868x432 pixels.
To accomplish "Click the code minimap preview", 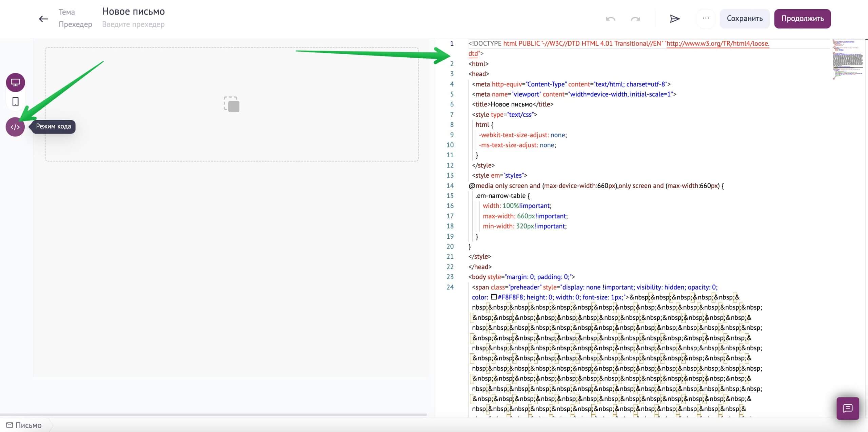I will point(848,59).
